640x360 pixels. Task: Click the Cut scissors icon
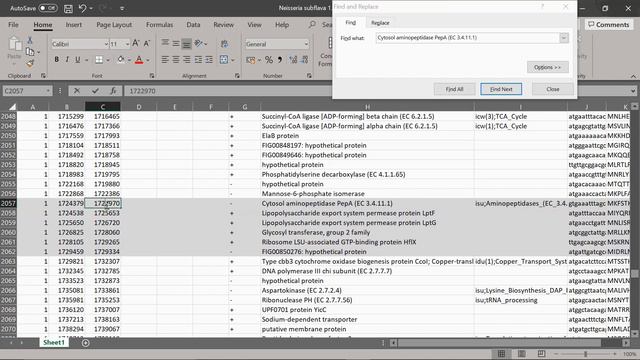[30, 40]
